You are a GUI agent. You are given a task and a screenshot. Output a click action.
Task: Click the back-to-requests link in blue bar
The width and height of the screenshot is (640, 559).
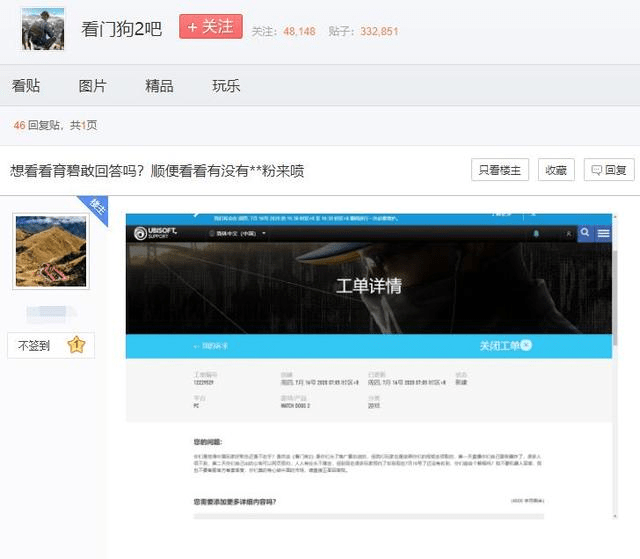point(211,346)
